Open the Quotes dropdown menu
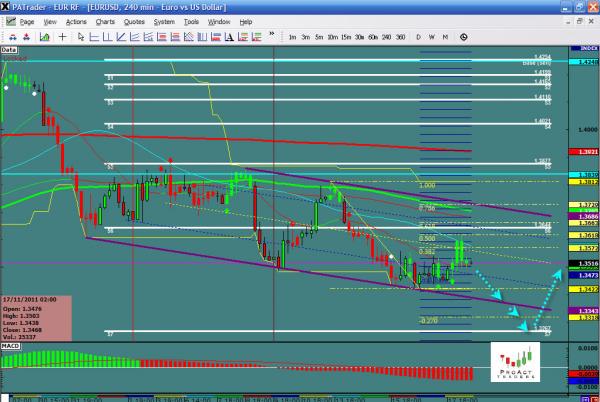The height and width of the screenshot is (402, 600). [134, 21]
